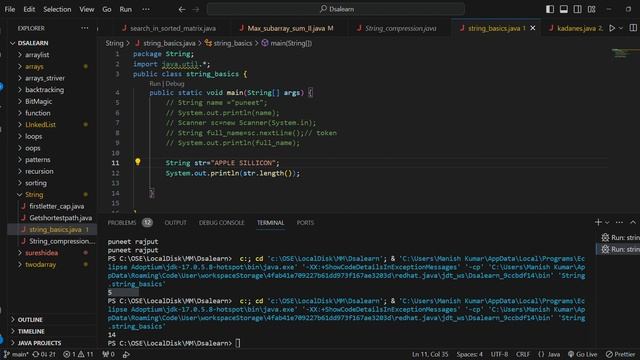
Task: Open the Edit menu
Action: tap(29, 9)
